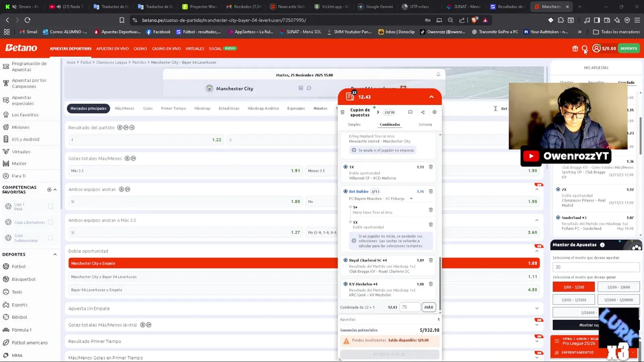
Task: Select the S/60 - S/200 winnings range
Action: pos(574,287)
